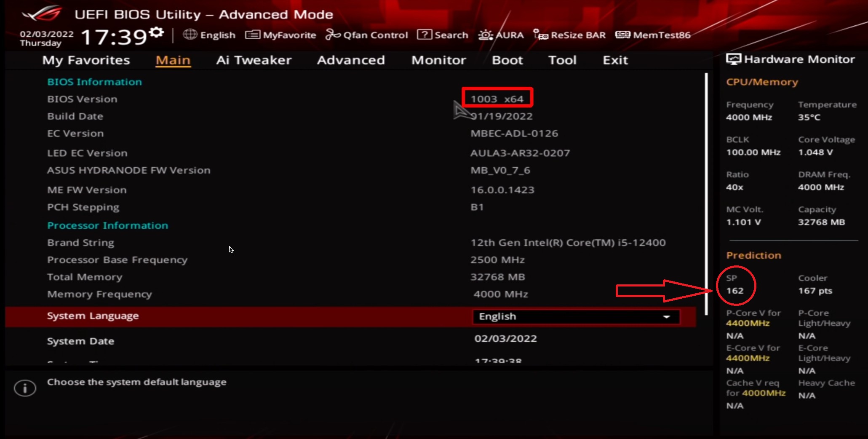Open the settings gear beside the clock
This screenshot has width=868, height=439.
pyautogui.click(x=157, y=32)
